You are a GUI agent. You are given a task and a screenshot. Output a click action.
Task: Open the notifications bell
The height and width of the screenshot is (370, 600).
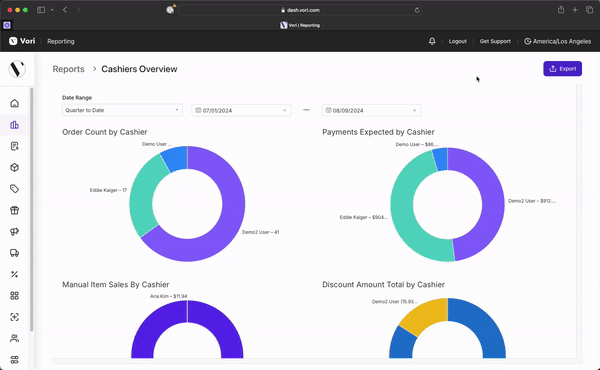tap(432, 41)
